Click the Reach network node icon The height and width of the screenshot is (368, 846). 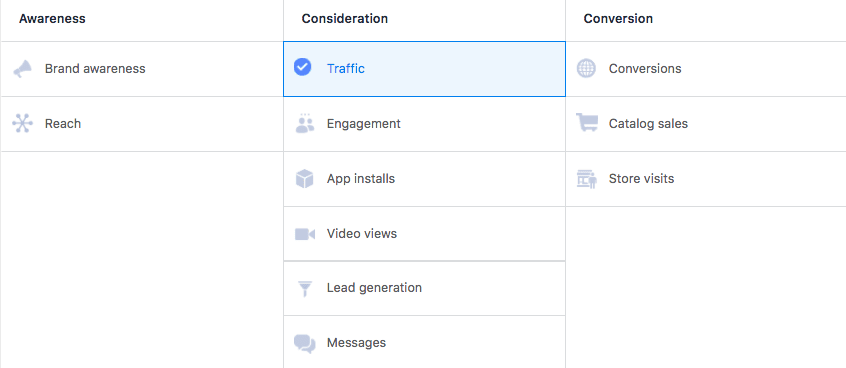[x=23, y=124]
